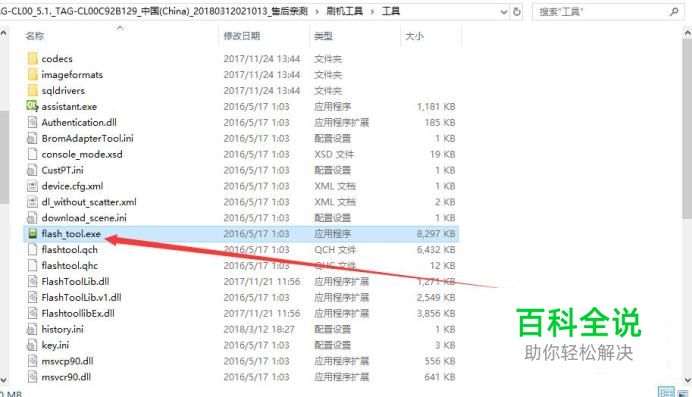The width and height of the screenshot is (692, 397).
Task: Click the BromAdapterTool.ini file icon
Action: (32, 138)
